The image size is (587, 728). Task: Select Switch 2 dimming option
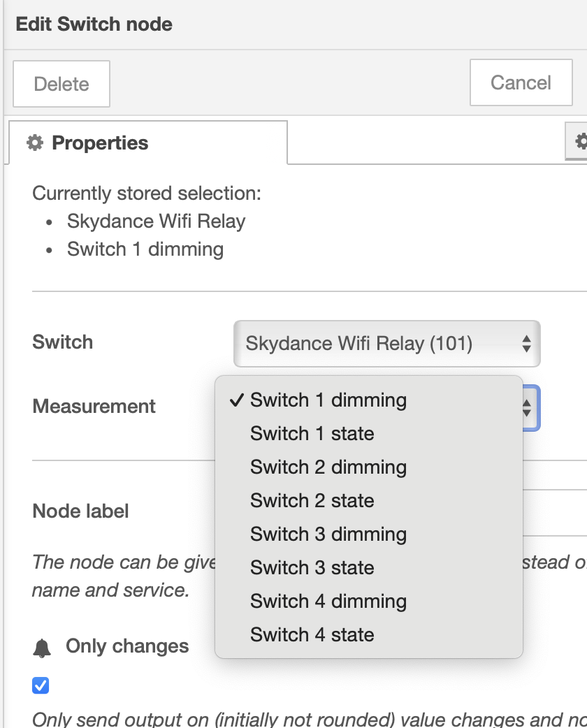[328, 467]
